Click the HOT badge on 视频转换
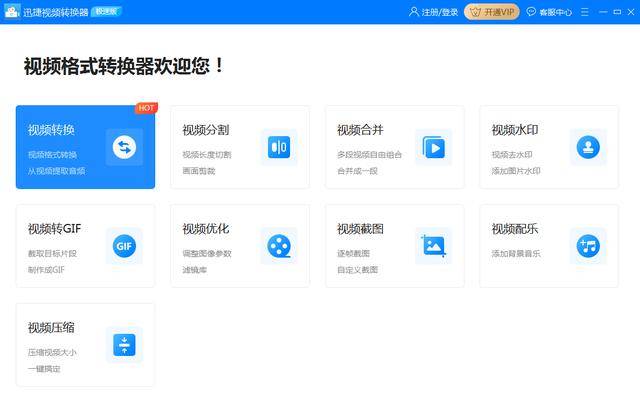 (146, 108)
